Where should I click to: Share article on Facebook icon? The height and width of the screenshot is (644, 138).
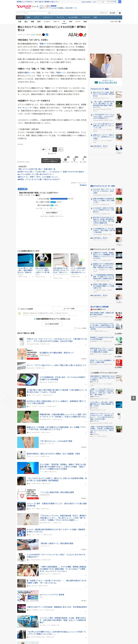coord(47,35)
